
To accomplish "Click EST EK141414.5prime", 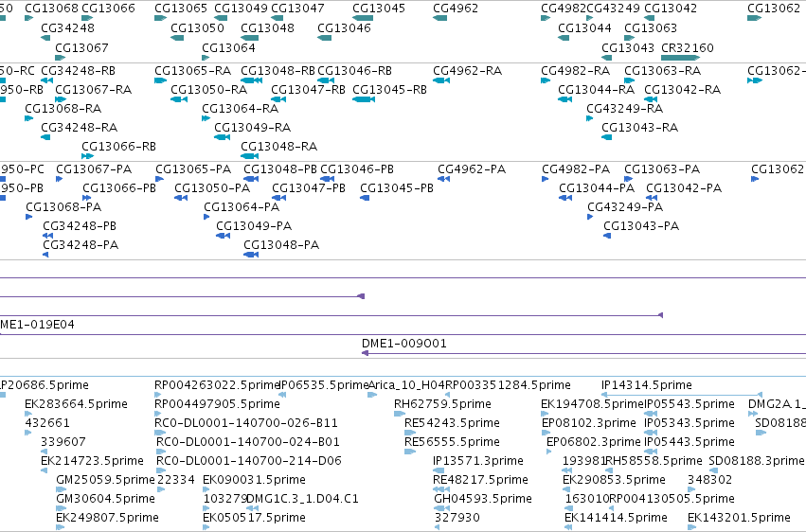I will (616, 518).
